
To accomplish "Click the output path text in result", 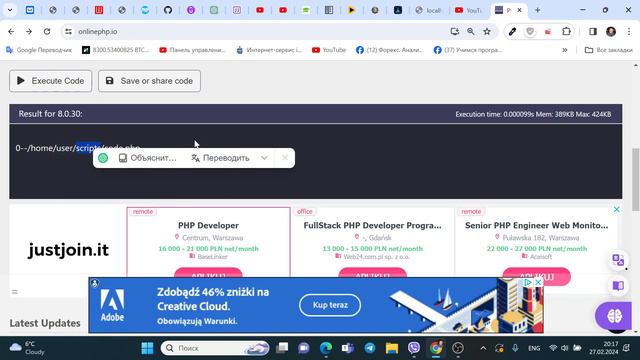I will click(x=78, y=148).
